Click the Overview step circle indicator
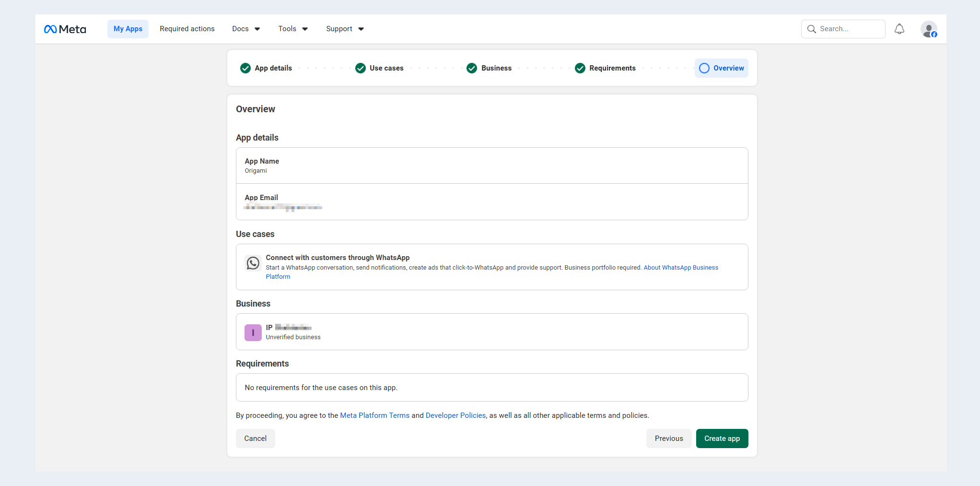 pos(704,68)
